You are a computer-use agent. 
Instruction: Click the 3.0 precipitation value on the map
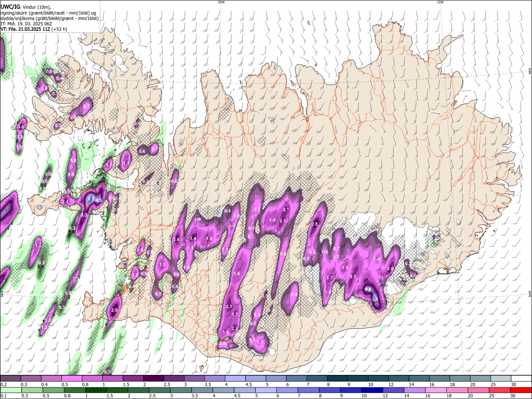point(21,127)
